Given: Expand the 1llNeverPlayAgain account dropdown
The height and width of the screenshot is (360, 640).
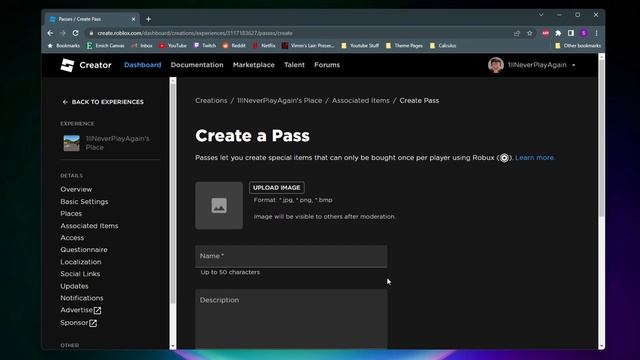Looking at the screenshot, I should pyautogui.click(x=573, y=65).
